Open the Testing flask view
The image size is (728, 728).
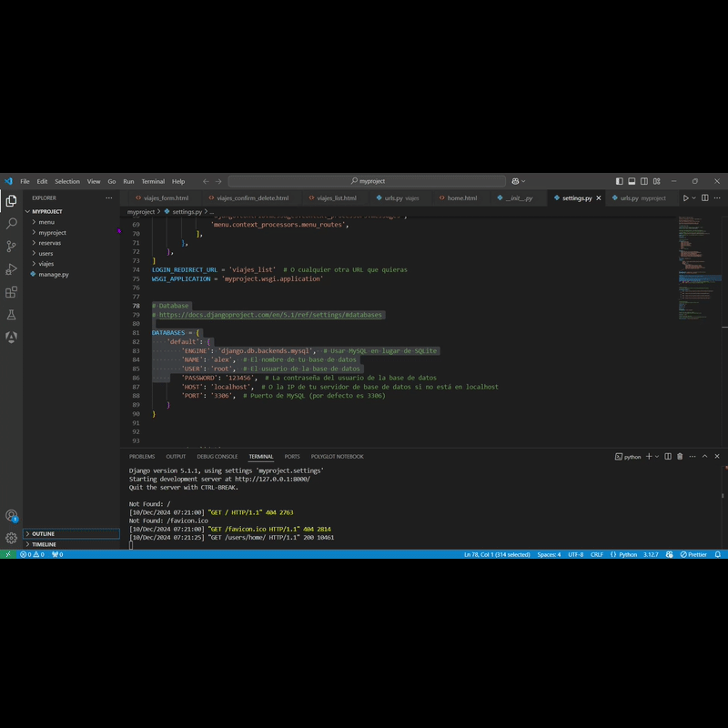(x=11, y=315)
